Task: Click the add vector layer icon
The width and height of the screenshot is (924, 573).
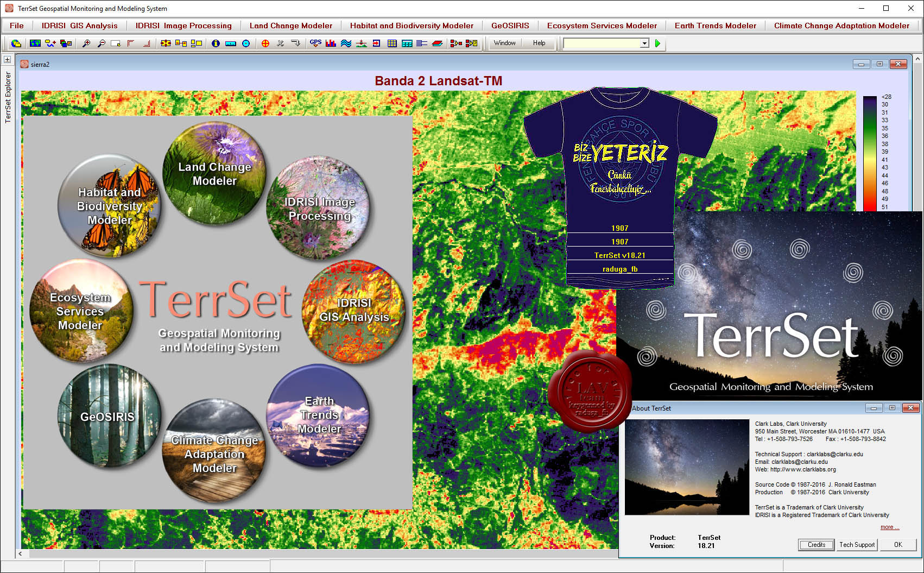Action: pos(50,43)
